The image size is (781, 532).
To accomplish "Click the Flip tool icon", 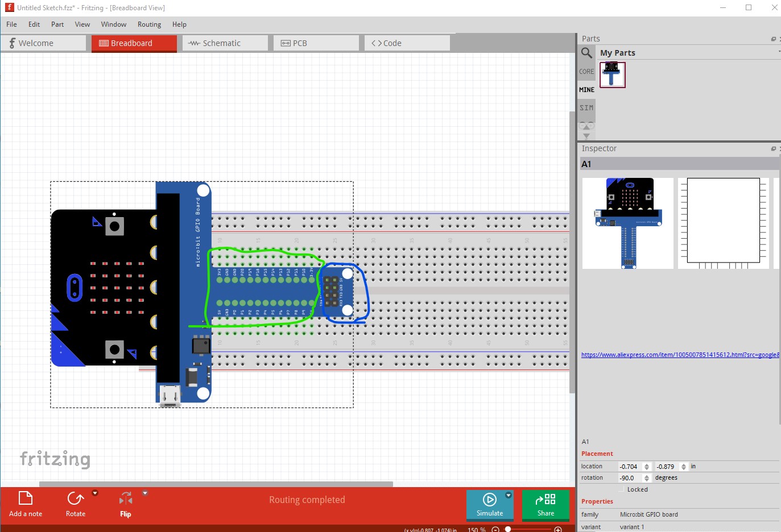I will coord(126,499).
